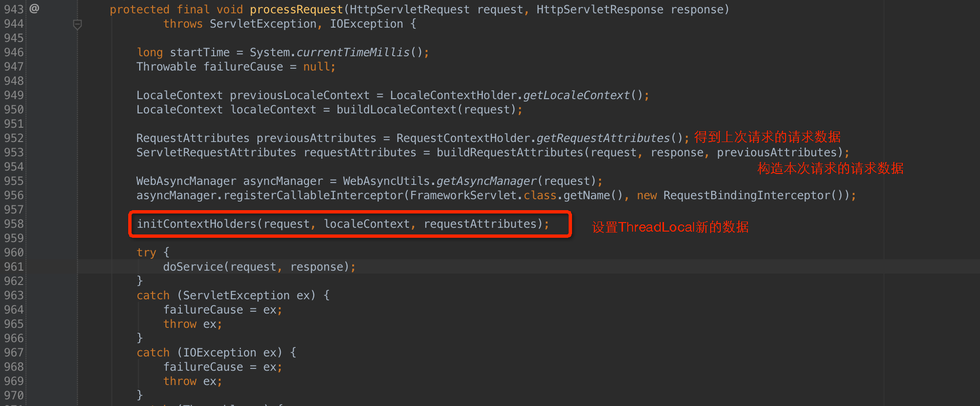Click buildRequestAttributes method call
Screen dimensions: 980x406
[510, 152]
